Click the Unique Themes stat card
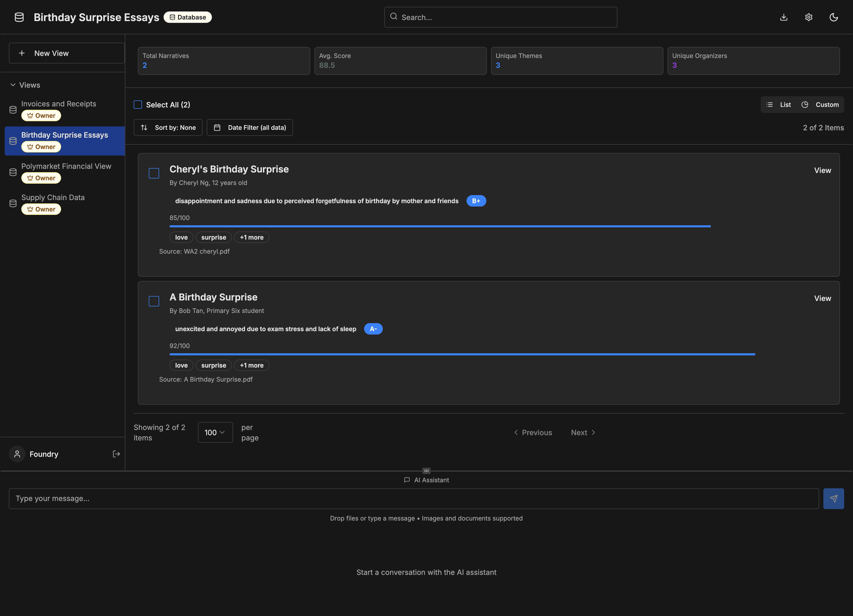 577,61
